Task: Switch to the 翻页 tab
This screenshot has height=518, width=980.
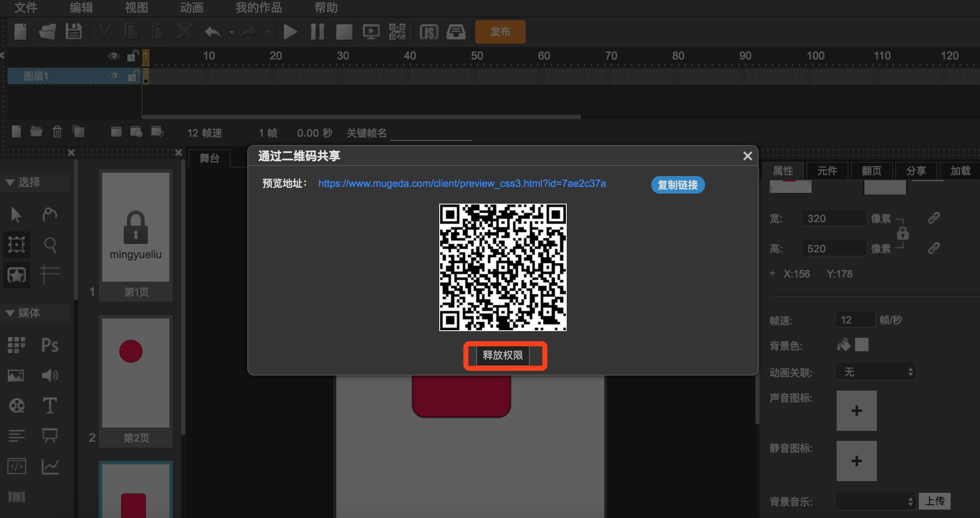Action: [x=871, y=171]
